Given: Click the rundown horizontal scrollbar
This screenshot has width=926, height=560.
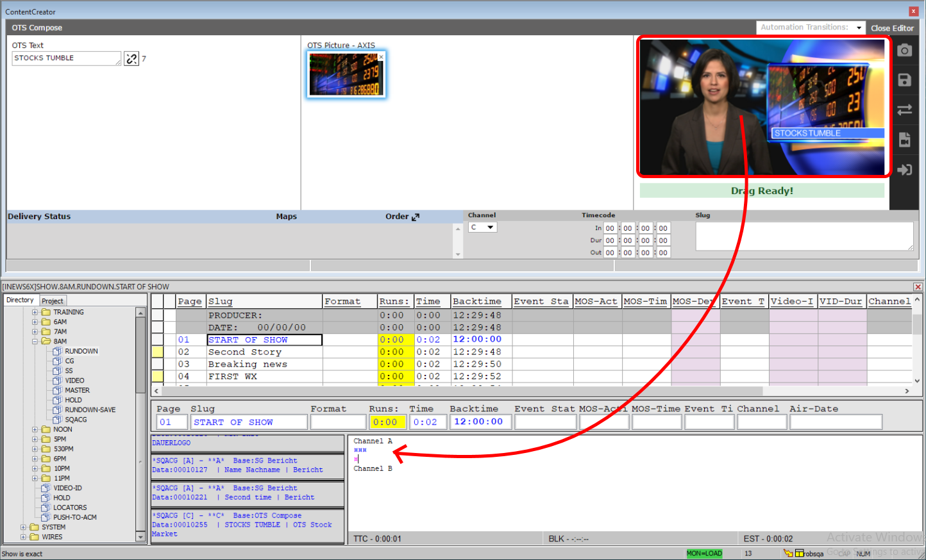Looking at the screenshot, I should [x=462, y=391].
